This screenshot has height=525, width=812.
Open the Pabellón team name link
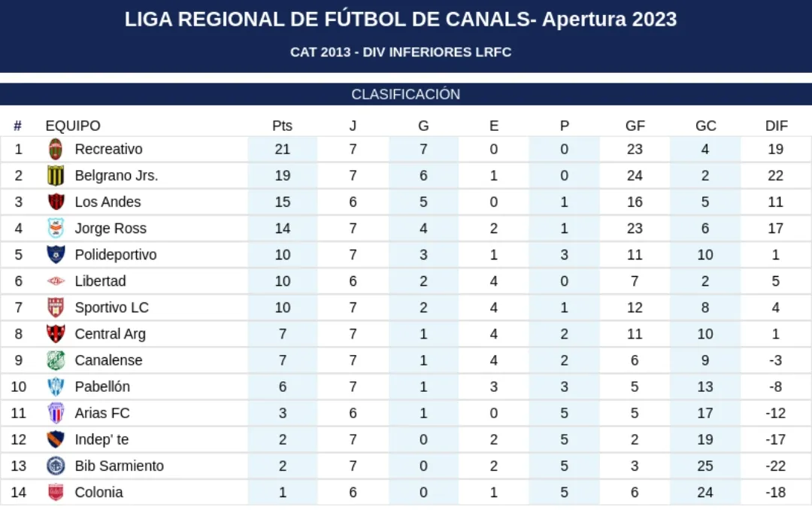pyautogui.click(x=102, y=387)
